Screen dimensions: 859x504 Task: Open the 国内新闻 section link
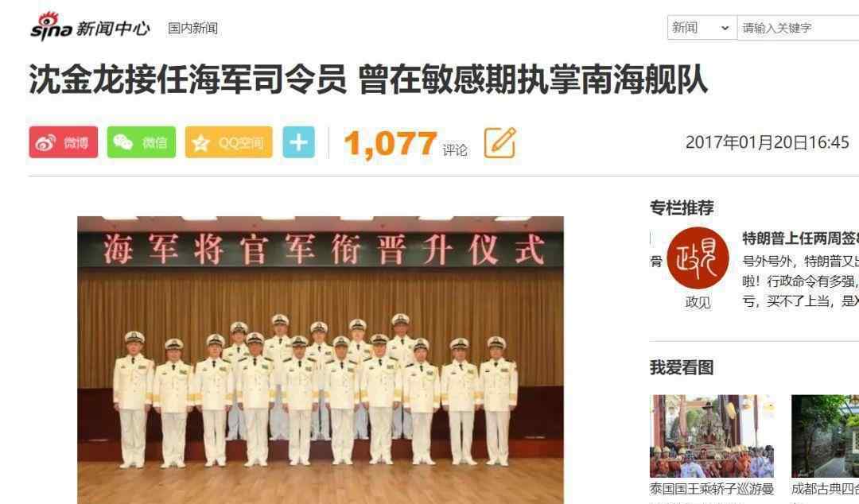click(x=192, y=28)
